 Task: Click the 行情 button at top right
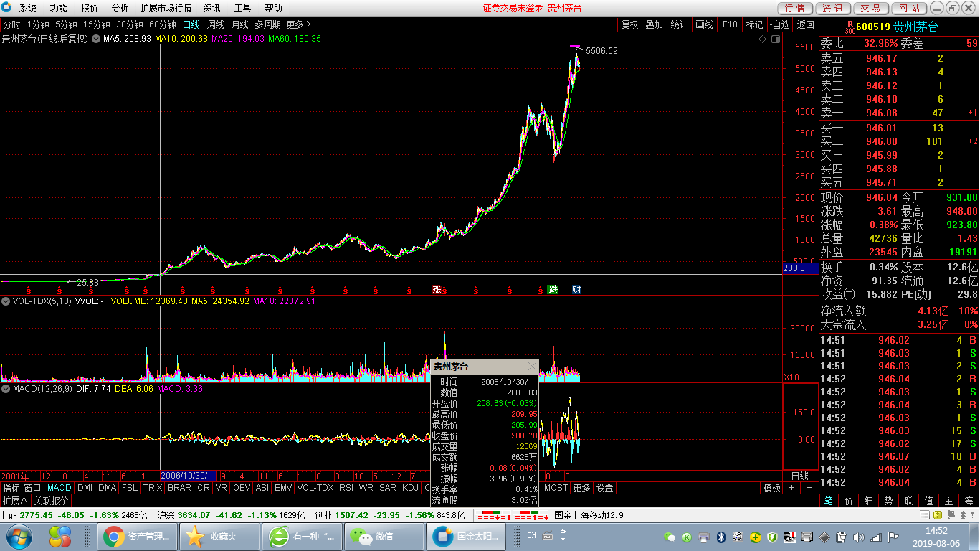[795, 8]
